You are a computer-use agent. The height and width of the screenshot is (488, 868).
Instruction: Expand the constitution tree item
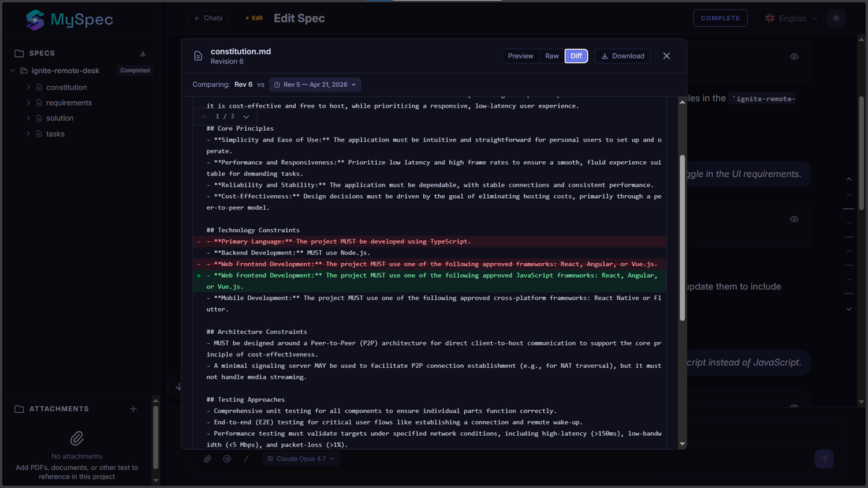point(28,87)
